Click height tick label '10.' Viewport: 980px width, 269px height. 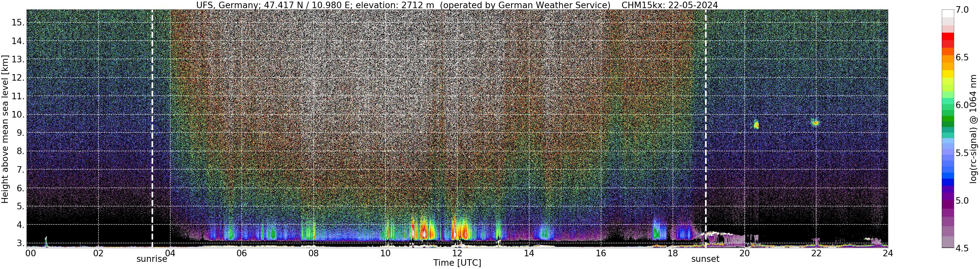(x=18, y=115)
